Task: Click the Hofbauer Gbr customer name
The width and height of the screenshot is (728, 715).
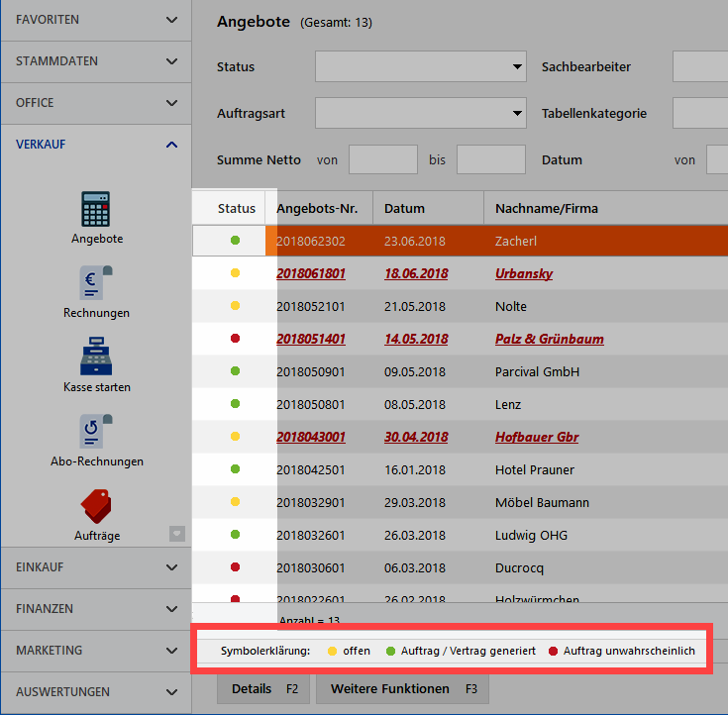Action: click(537, 438)
